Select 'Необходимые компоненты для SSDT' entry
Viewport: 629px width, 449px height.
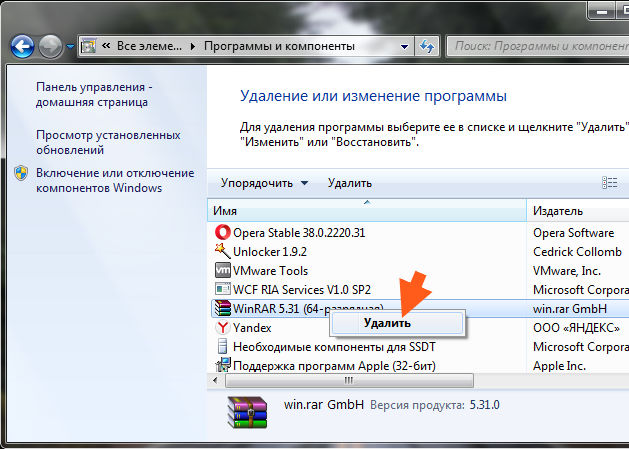334,347
